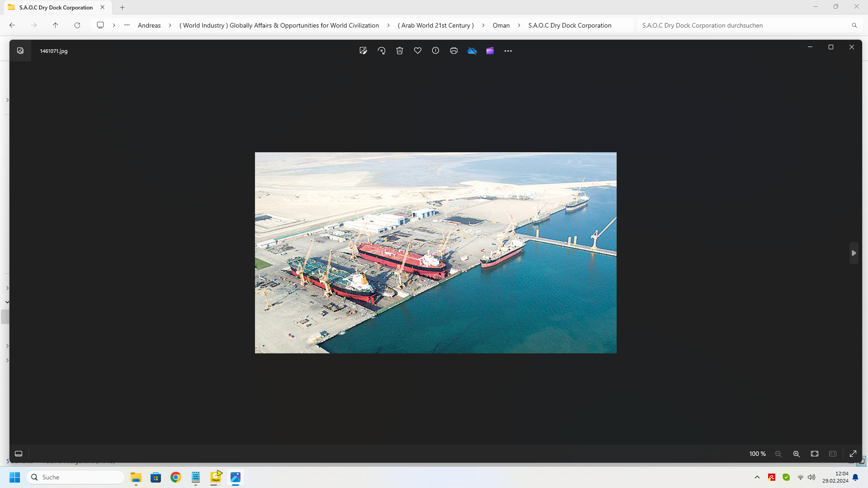
Task: Click S.A.O.C Dry Dock Corporation breadcrumb
Action: 570,25
